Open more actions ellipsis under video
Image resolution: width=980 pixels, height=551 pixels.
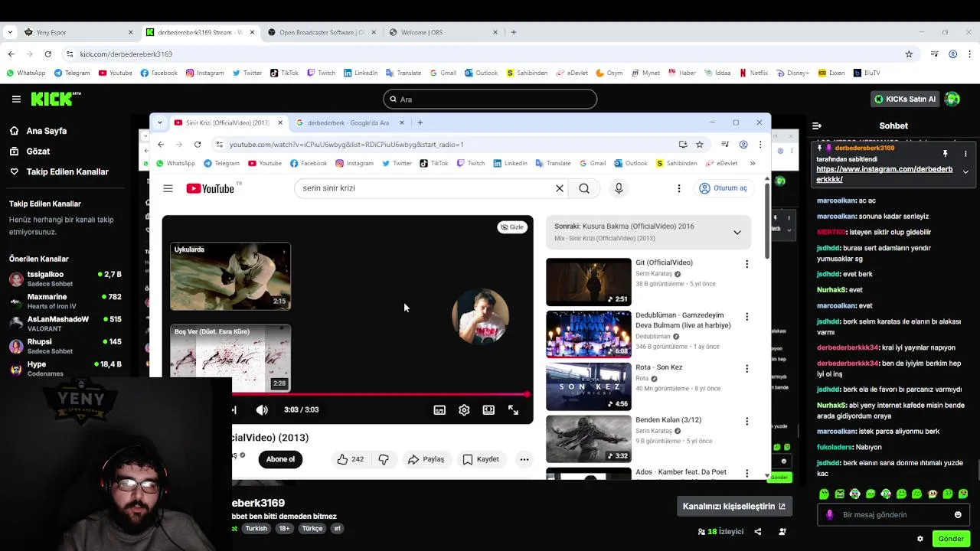point(524,459)
